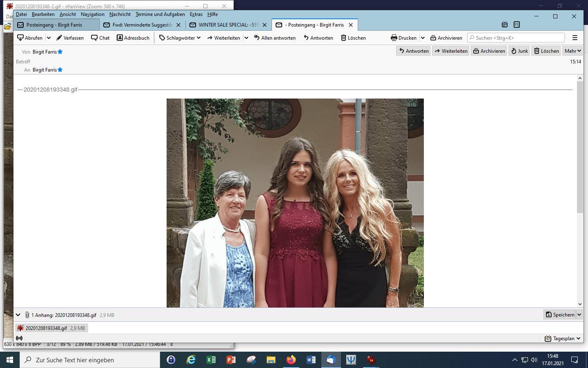
Task: Toggle the star next to recipient Birgit Farris
Action: 60,70
